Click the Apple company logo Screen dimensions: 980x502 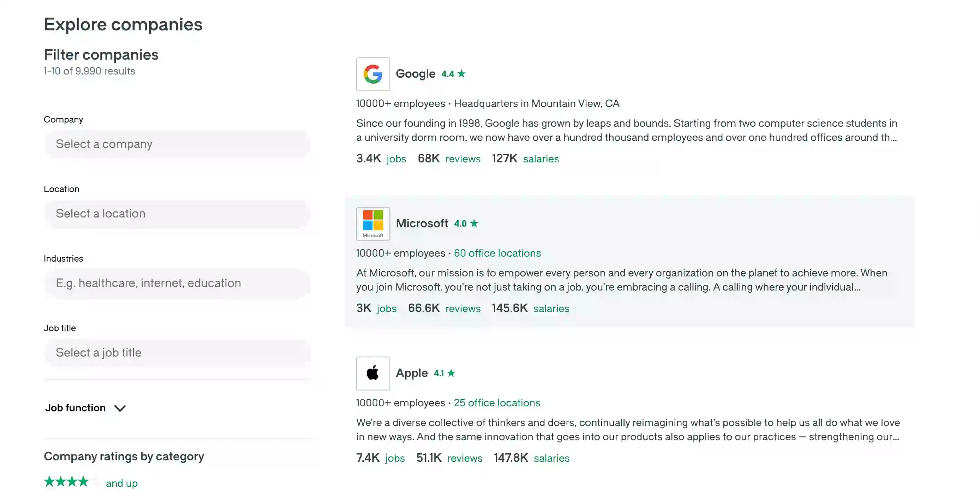[x=373, y=373]
